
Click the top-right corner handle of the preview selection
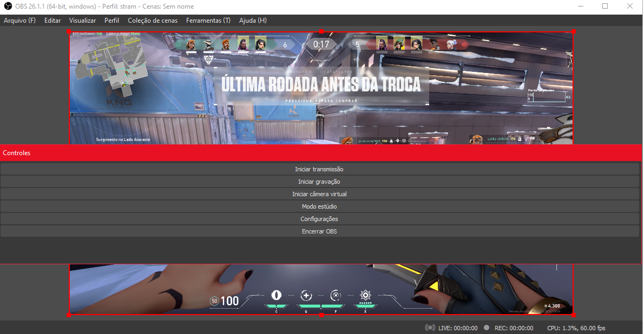[x=573, y=31]
